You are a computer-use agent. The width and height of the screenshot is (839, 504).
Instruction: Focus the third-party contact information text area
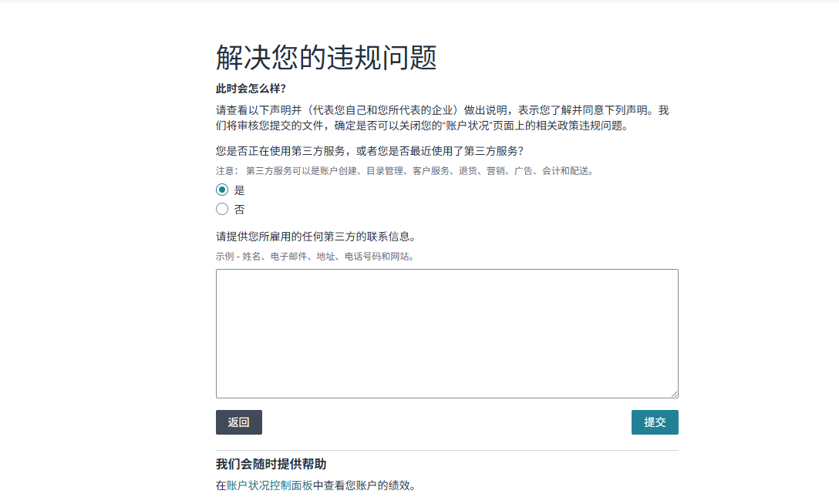(x=446, y=333)
